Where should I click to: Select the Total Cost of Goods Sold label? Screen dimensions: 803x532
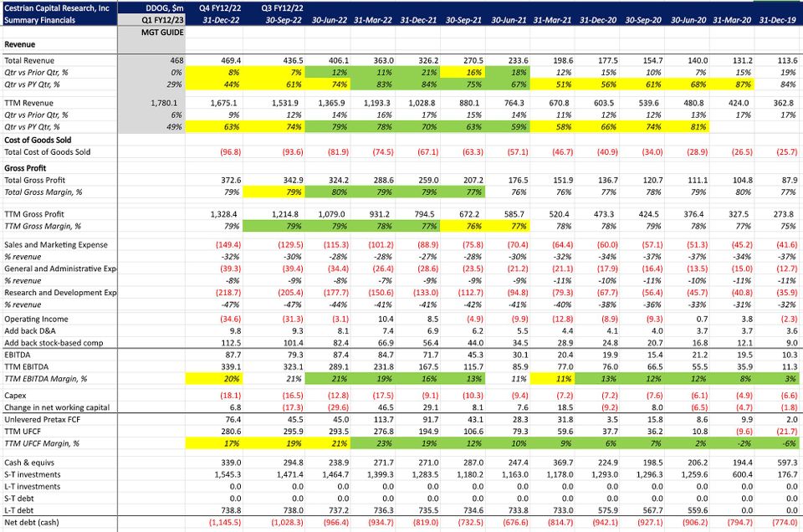click(48, 152)
